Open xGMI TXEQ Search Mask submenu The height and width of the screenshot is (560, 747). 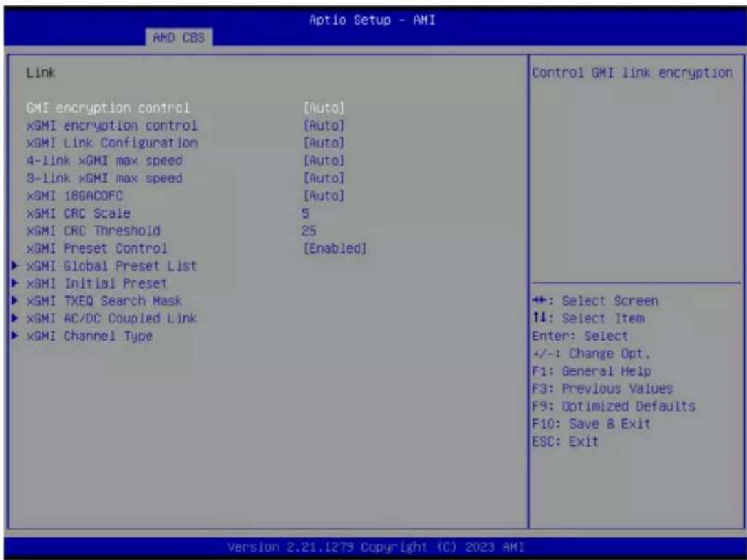[104, 301]
